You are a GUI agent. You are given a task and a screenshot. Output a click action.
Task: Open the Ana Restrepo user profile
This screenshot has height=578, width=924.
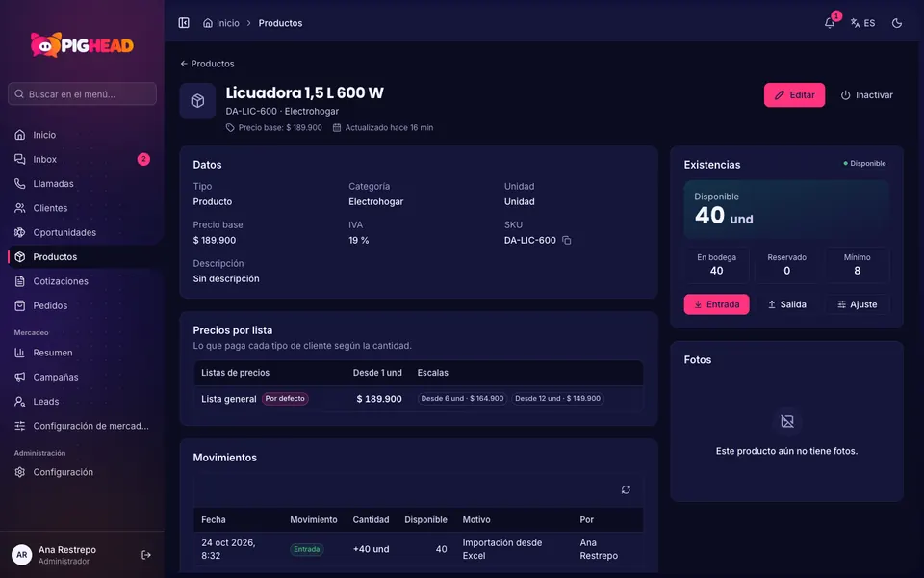tap(67, 555)
